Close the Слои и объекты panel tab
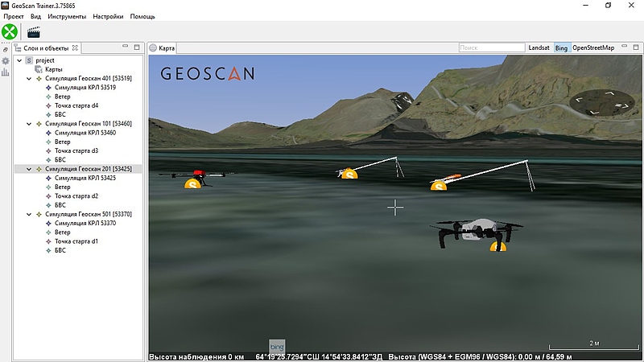The width and height of the screenshot is (644, 362). 75,48
